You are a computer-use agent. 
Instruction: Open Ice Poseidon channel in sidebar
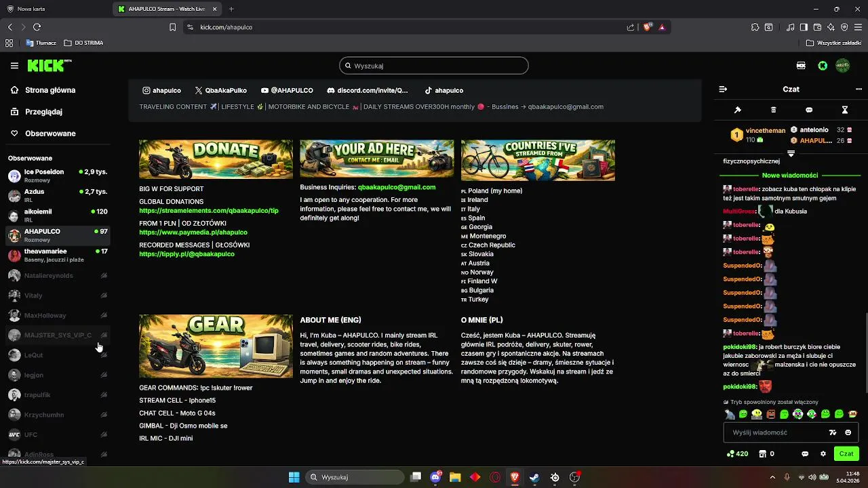(58, 176)
